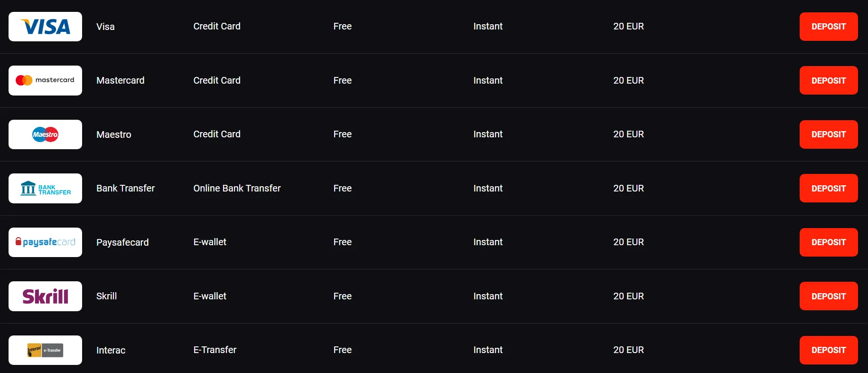This screenshot has height=373, width=868.
Task: Click the Maestro logo icon
Action: (45, 134)
